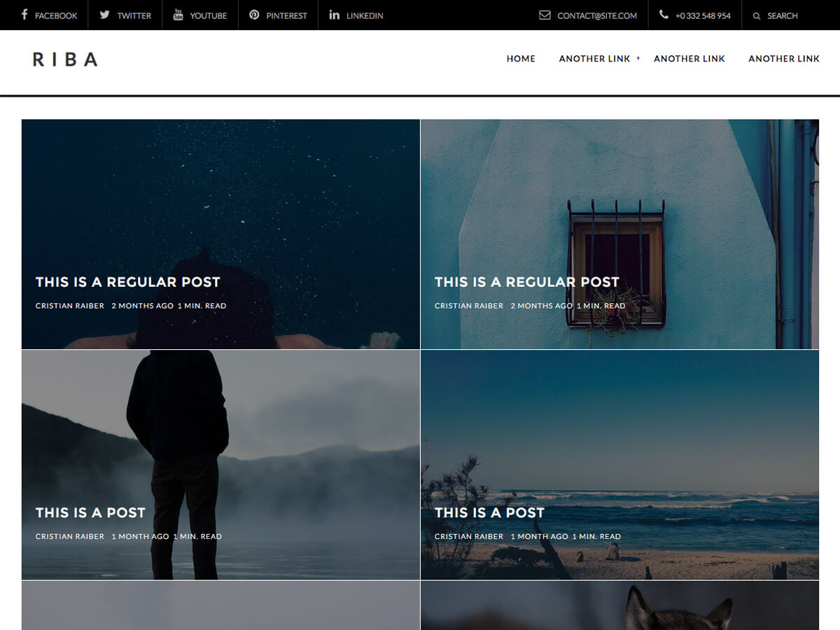The image size is (840, 630).
Task: Click 2 MONTHS AGO on blue wall post
Action: (x=542, y=306)
